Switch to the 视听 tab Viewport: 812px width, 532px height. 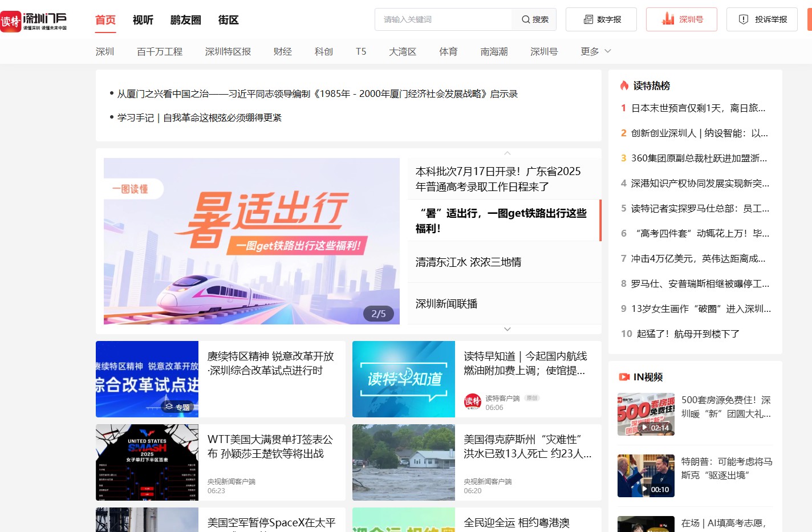click(143, 20)
